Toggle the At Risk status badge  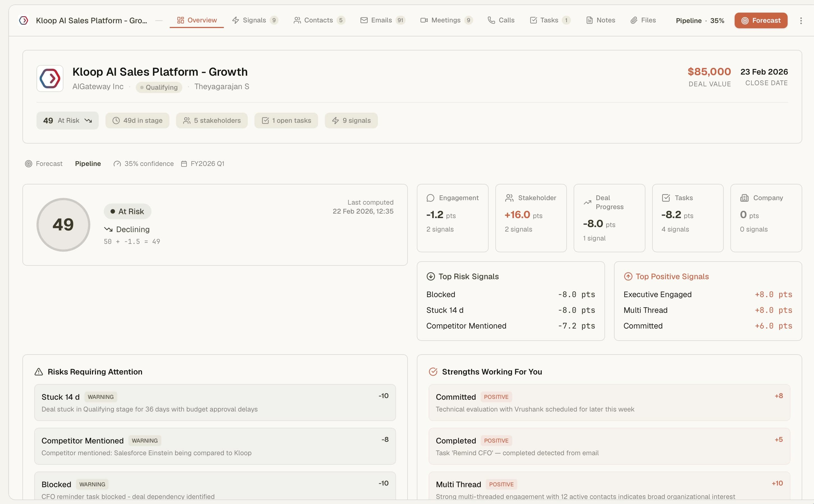pyautogui.click(x=127, y=211)
